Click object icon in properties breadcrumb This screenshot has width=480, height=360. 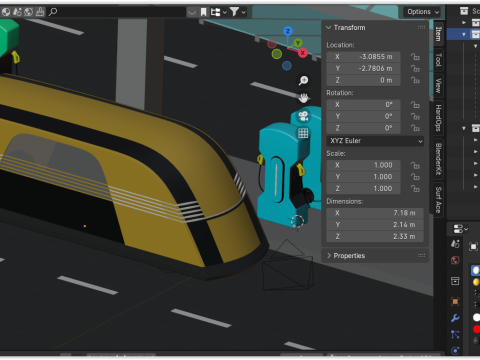point(473,246)
